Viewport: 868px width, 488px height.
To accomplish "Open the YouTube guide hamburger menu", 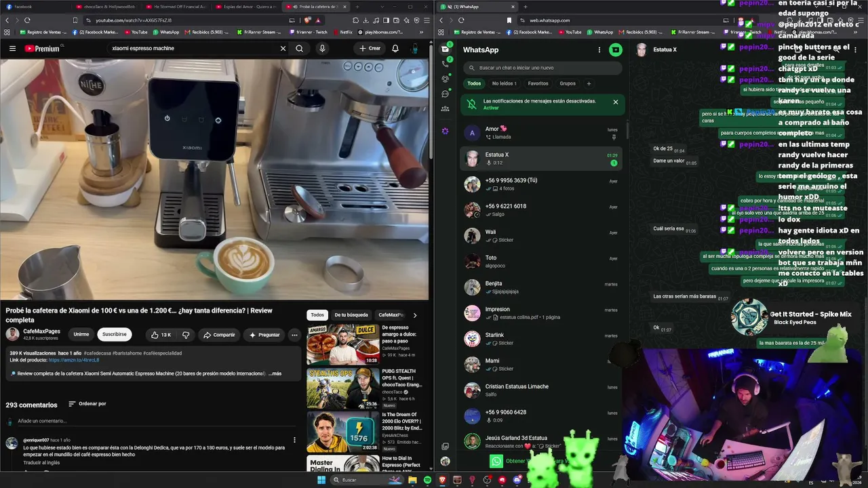I will pos(12,49).
